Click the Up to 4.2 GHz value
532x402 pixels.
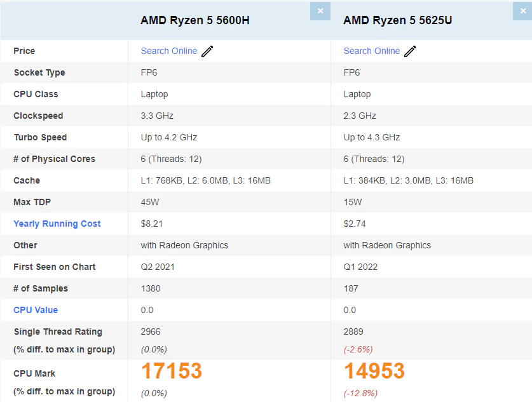pos(169,137)
